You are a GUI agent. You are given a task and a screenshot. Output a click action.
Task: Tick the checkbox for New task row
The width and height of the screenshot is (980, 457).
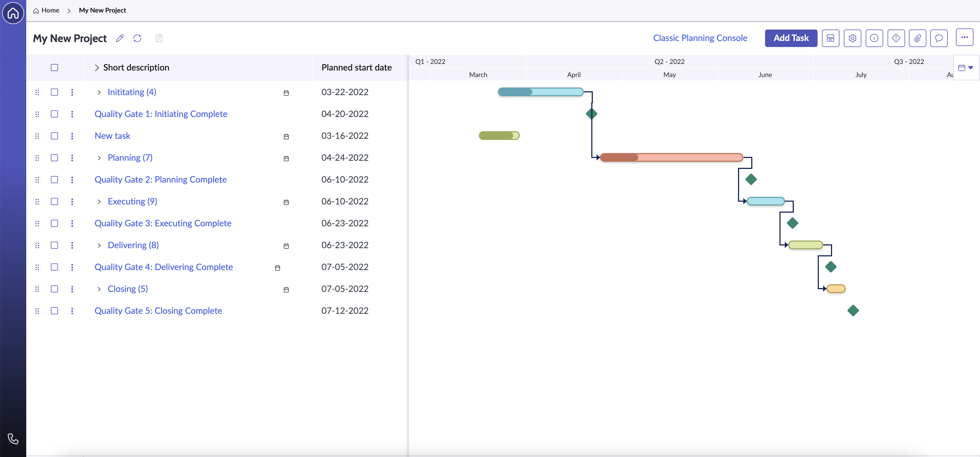[x=54, y=136]
